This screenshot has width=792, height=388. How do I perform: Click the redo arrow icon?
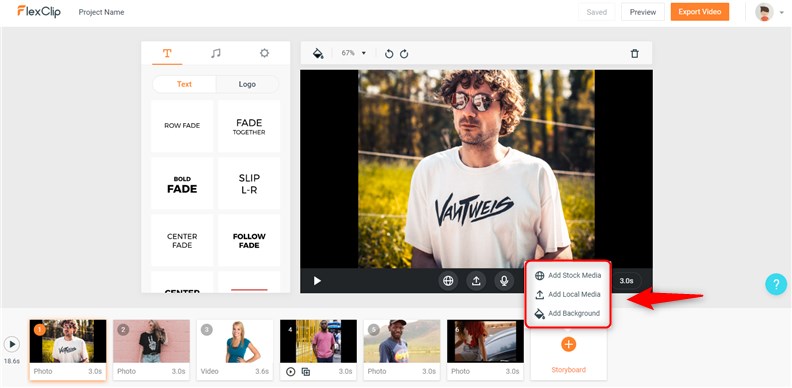(x=404, y=54)
